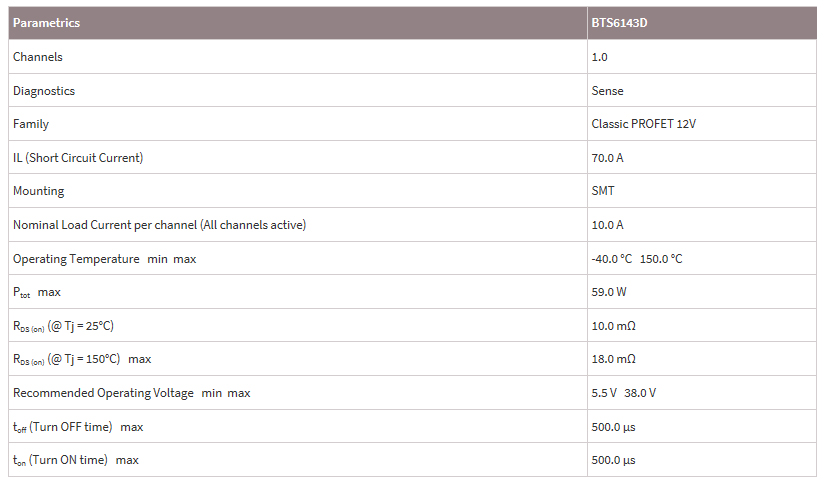Select Nominal Load Current per channel label

(x=159, y=225)
